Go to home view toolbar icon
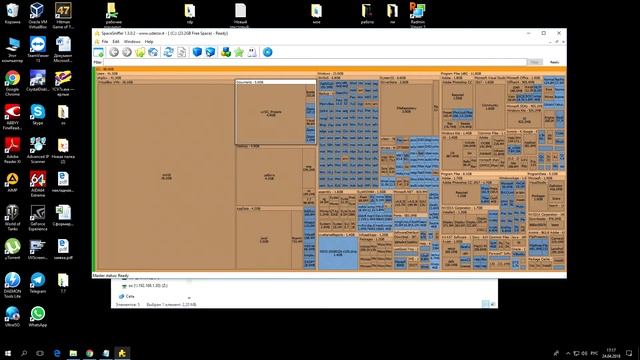The height and width of the screenshot is (360, 640). (x=153, y=52)
